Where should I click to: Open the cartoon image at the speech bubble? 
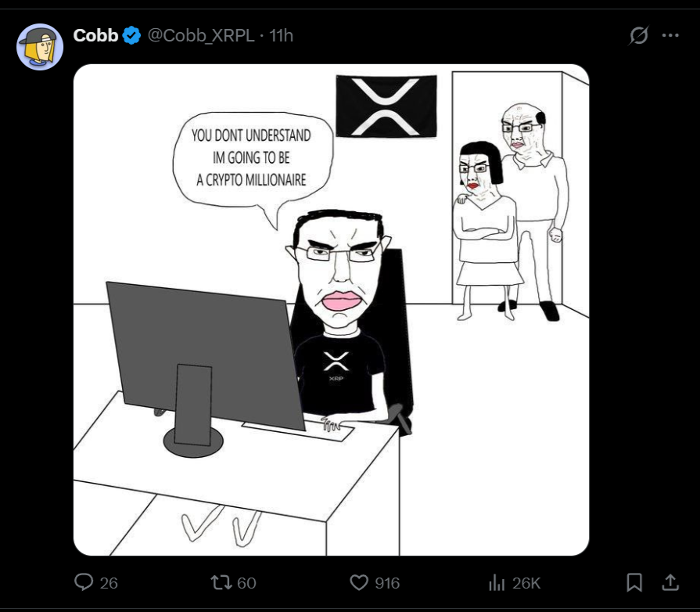click(251, 157)
